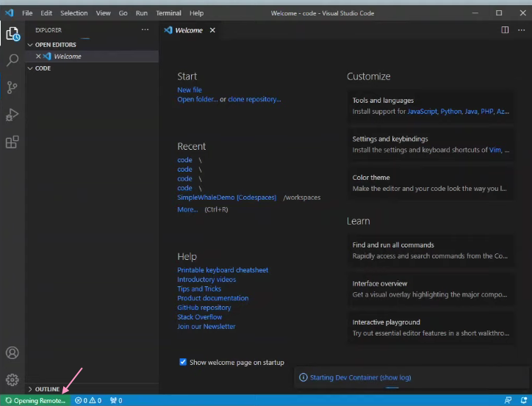Viewport: 532px width, 406px height.
Task: Open the File menu
Action: [27, 13]
